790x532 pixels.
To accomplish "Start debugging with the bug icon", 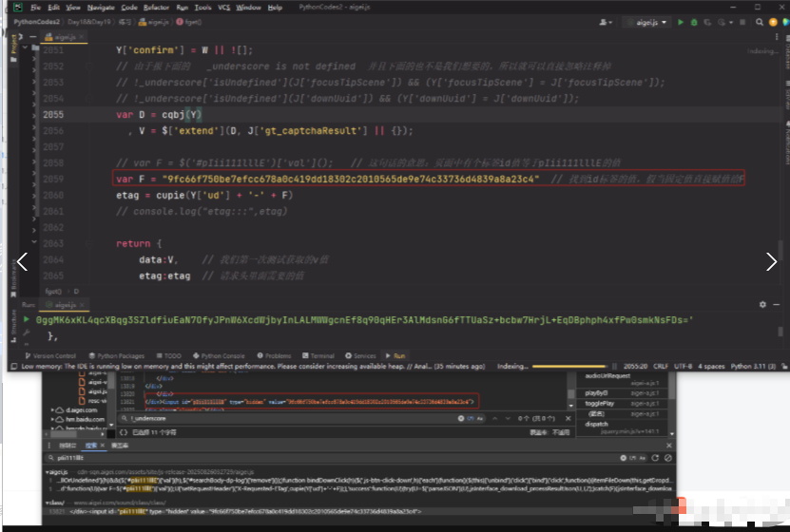I will point(694,22).
